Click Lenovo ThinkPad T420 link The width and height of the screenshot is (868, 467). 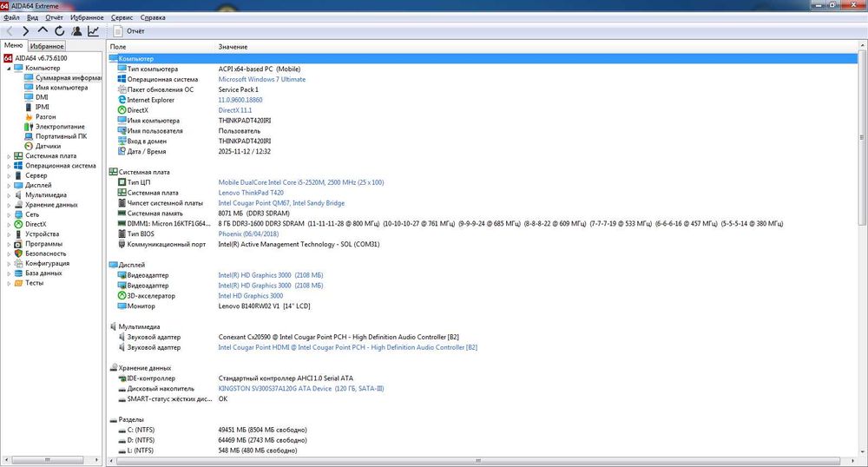pos(251,193)
